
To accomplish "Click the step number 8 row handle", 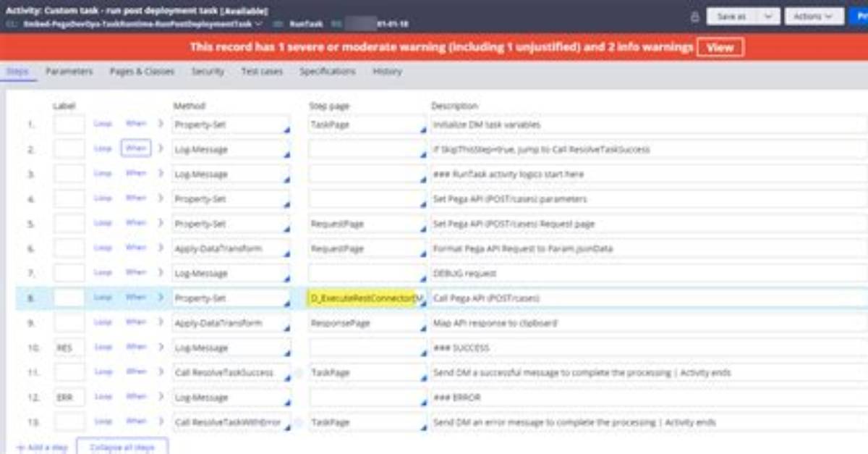I will pyautogui.click(x=30, y=298).
